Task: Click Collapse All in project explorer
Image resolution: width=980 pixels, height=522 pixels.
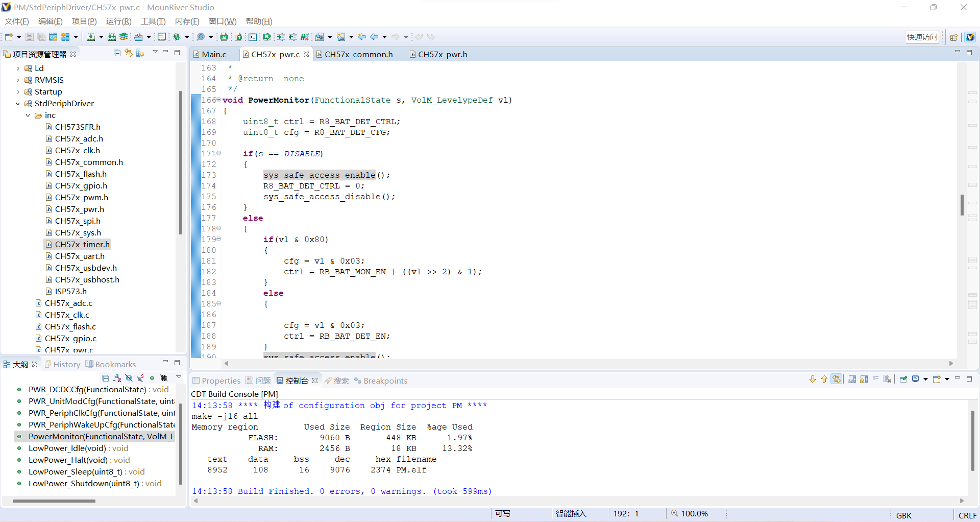Action: tap(117, 53)
